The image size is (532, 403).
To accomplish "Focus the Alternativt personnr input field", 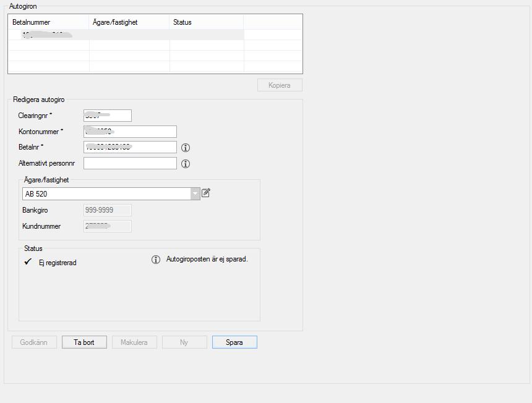I will coord(130,163).
